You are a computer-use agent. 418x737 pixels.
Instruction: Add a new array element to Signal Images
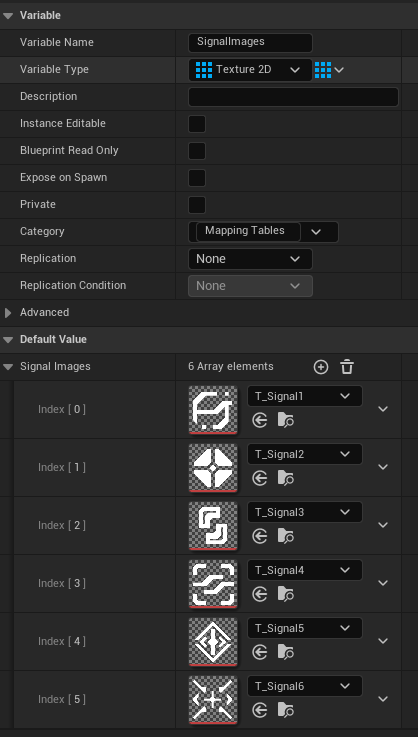[x=321, y=367]
